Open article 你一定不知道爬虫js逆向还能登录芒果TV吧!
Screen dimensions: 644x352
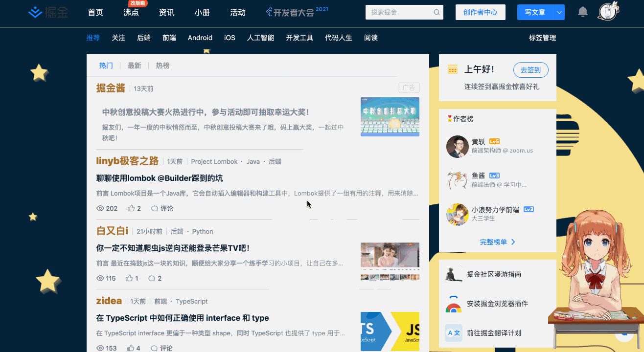pyautogui.click(x=173, y=248)
